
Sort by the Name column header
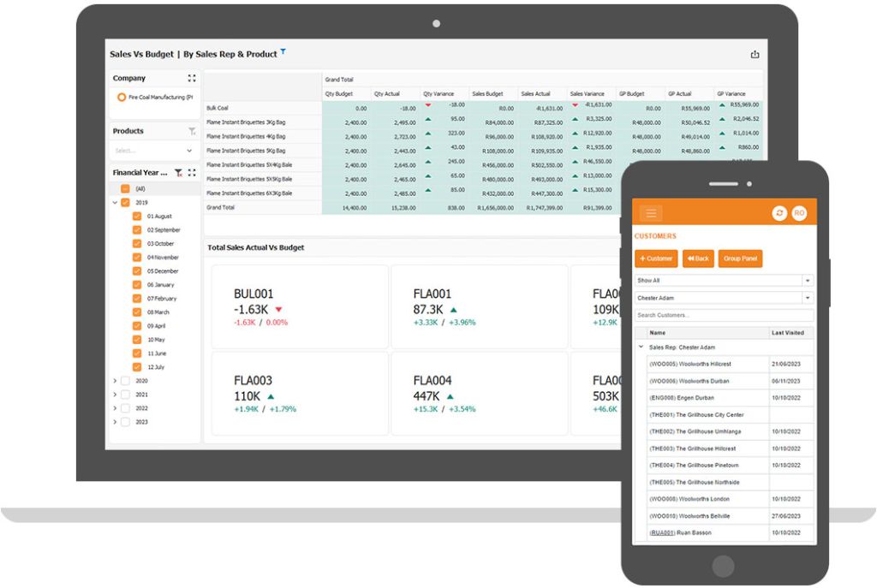point(707,333)
